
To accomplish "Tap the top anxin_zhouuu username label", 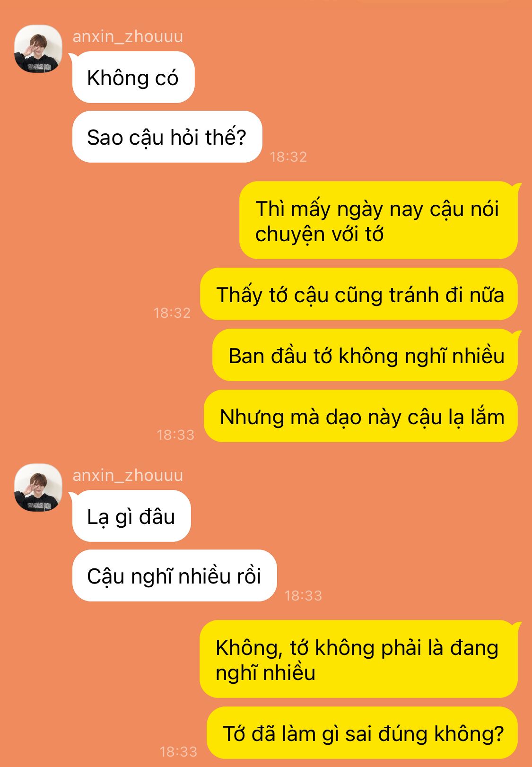I will [x=128, y=36].
